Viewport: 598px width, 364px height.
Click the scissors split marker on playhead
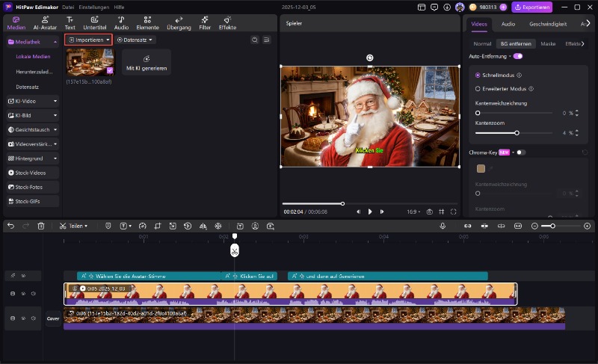point(235,250)
